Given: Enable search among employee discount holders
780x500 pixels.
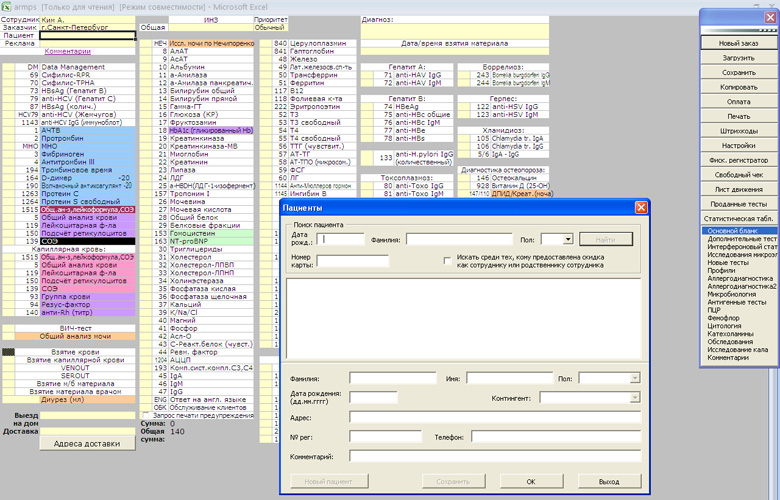Looking at the screenshot, I should click(x=447, y=260).
